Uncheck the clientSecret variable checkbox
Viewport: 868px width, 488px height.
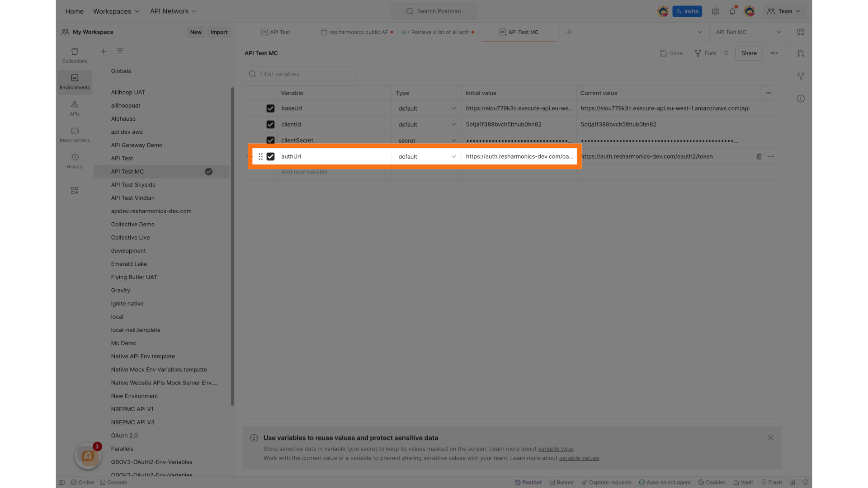[270, 140]
